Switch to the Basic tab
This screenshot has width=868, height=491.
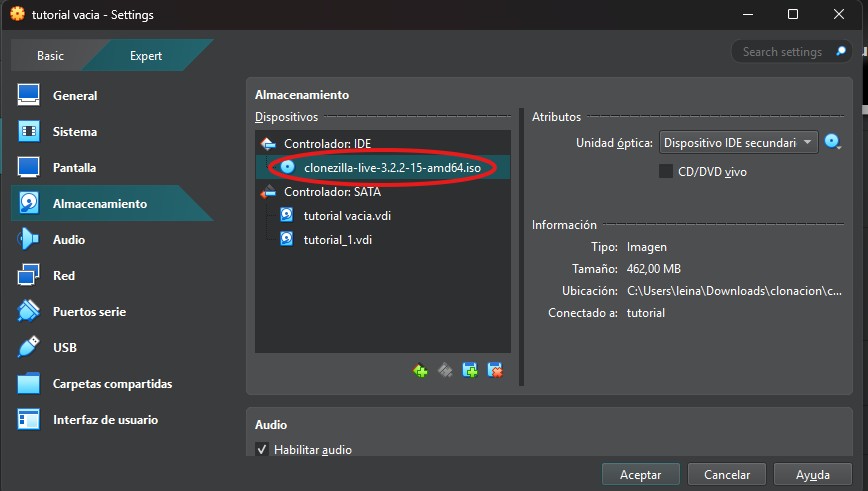pos(50,55)
